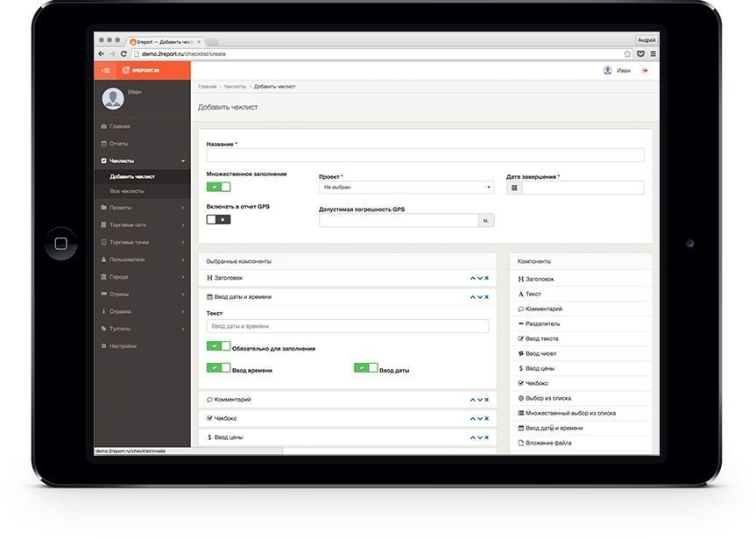
Task: Open Отчеты in the sidebar
Action: (x=143, y=143)
